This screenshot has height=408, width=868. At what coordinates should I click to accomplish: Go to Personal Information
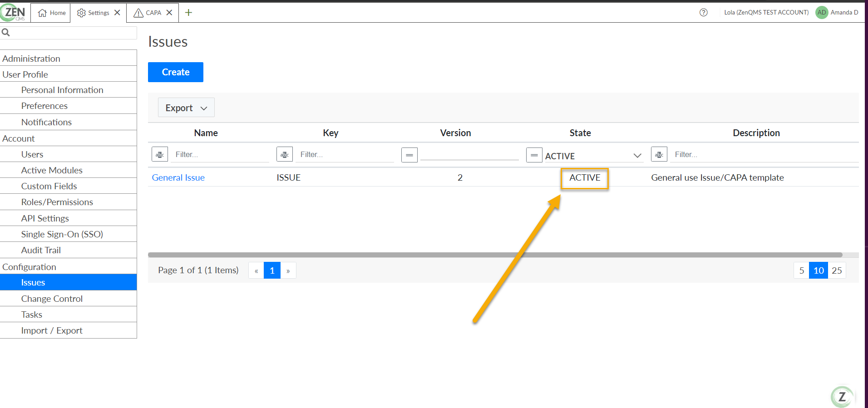point(68,90)
